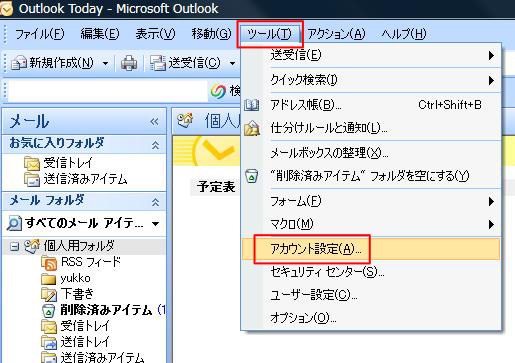Open the ファイル(F) menu
Image resolution: width=515 pixels, height=363 pixels.
click(x=39, y=34)
